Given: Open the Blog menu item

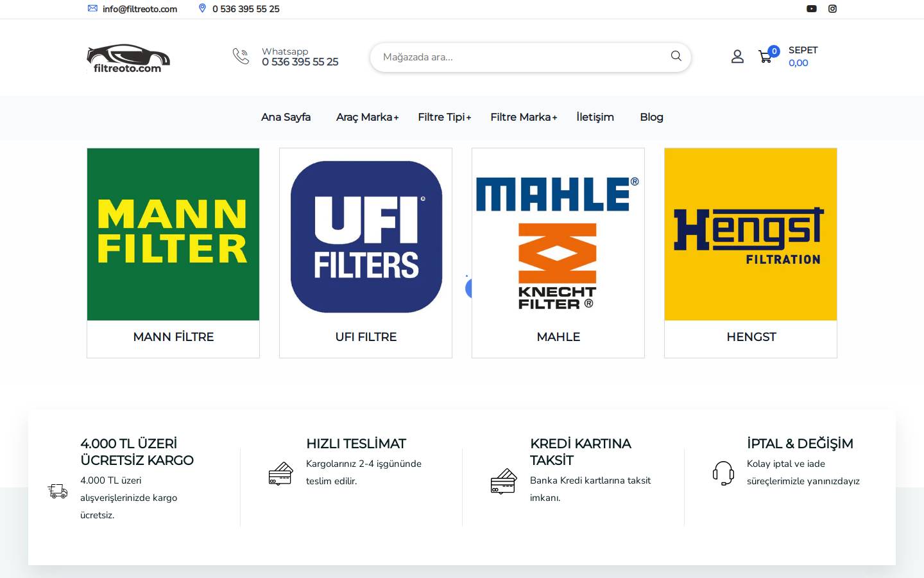Looking at the screenshot, I should (651, 117).
